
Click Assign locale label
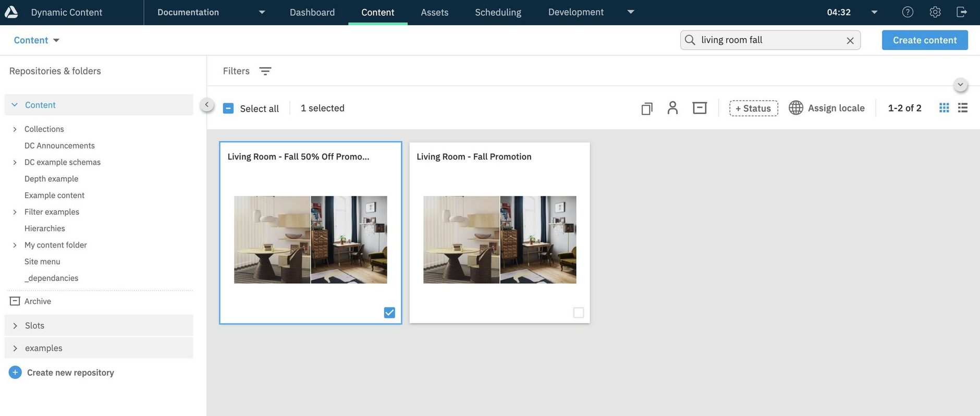[x=836, y=108]
